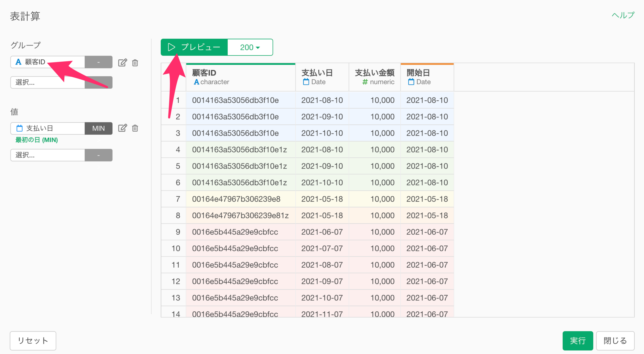644x354 pixels.
Task: Click the 最初の日 (MIN) label
Action: (37, 140)
